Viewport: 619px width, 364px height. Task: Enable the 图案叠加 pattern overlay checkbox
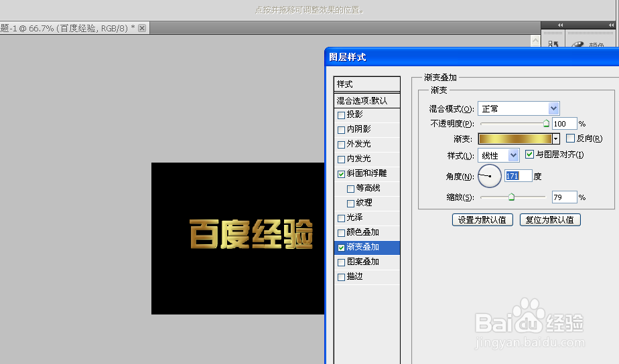coord(342,262)
